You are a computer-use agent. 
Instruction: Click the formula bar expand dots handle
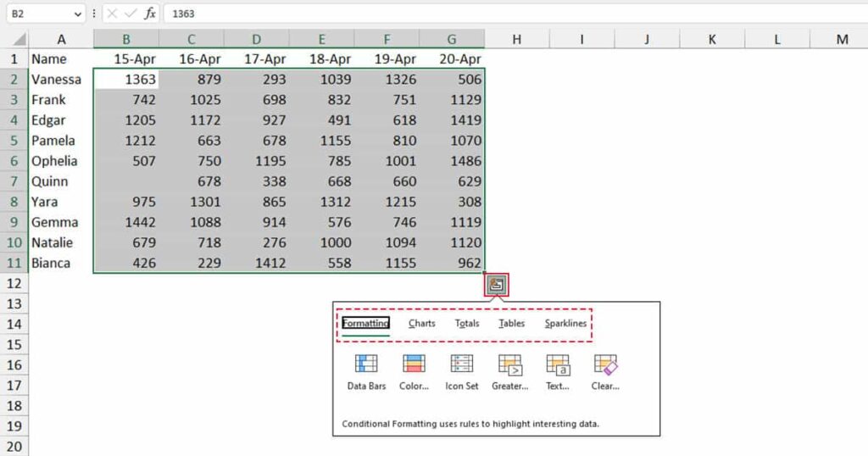94,14
